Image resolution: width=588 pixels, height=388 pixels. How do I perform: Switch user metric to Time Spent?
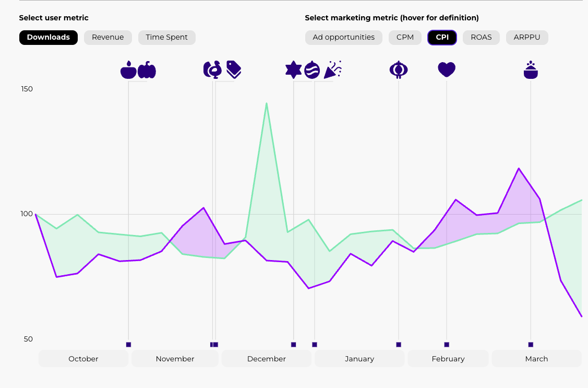[167, 38]
